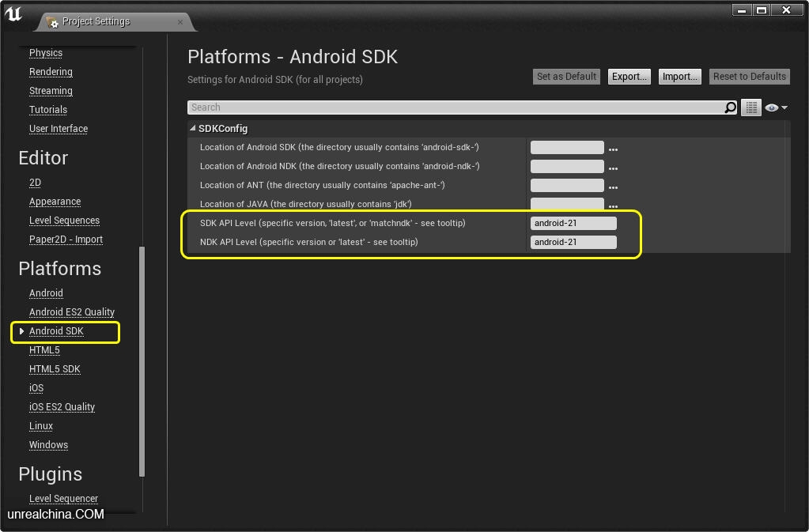This screenshot has width=809, height=532.
Task: Maximize the Project Settings window
Action: point(762,10)
